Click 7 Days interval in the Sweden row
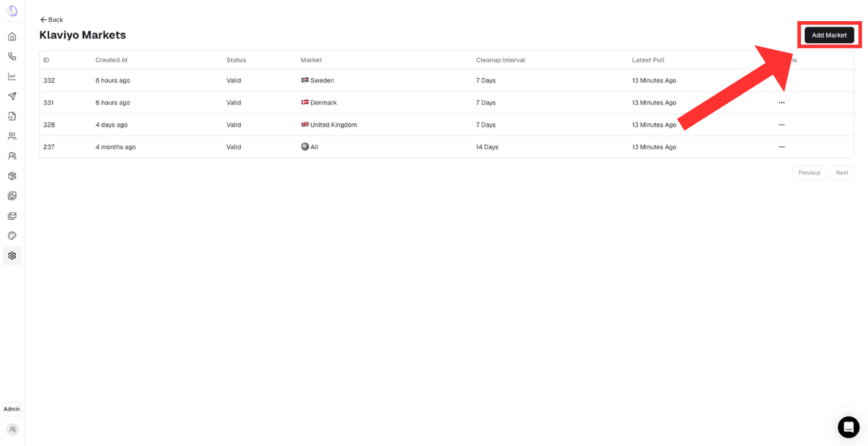The image size is (868, 446). coord(486,81)
